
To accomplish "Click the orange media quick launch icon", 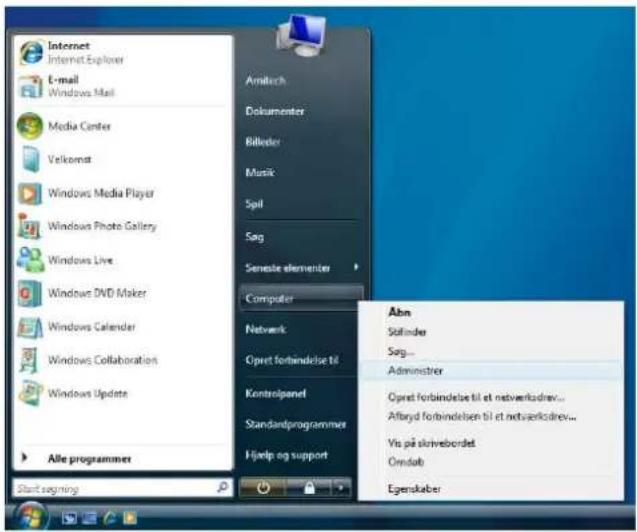I will (130, 518).
